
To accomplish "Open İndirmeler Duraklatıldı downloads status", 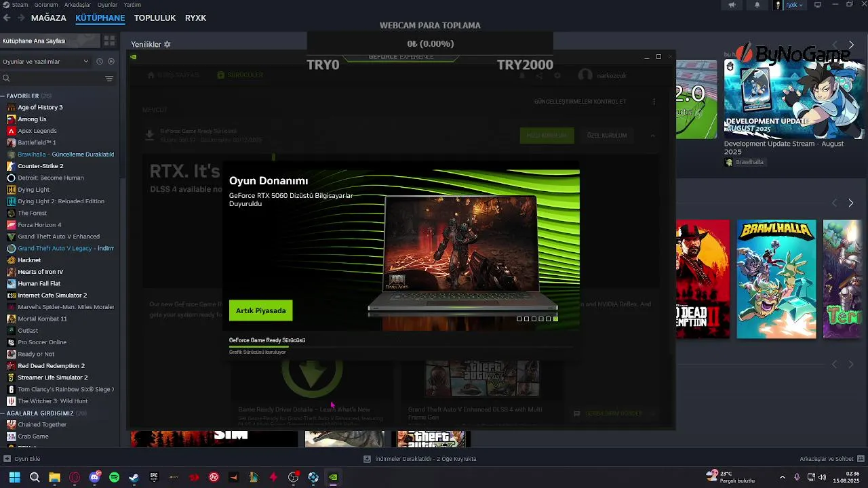I will (420, 459).
